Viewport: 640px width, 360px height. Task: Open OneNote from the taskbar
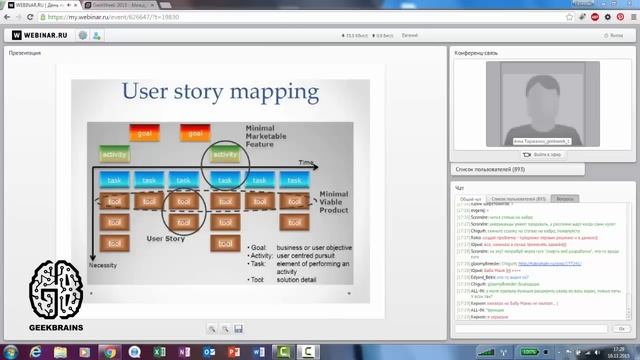coord(184,352)
